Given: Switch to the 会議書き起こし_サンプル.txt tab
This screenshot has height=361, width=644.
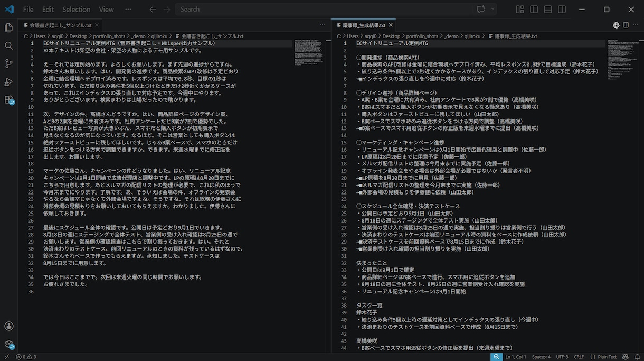Looking at the screenshot, I should (x=61, y=25).
